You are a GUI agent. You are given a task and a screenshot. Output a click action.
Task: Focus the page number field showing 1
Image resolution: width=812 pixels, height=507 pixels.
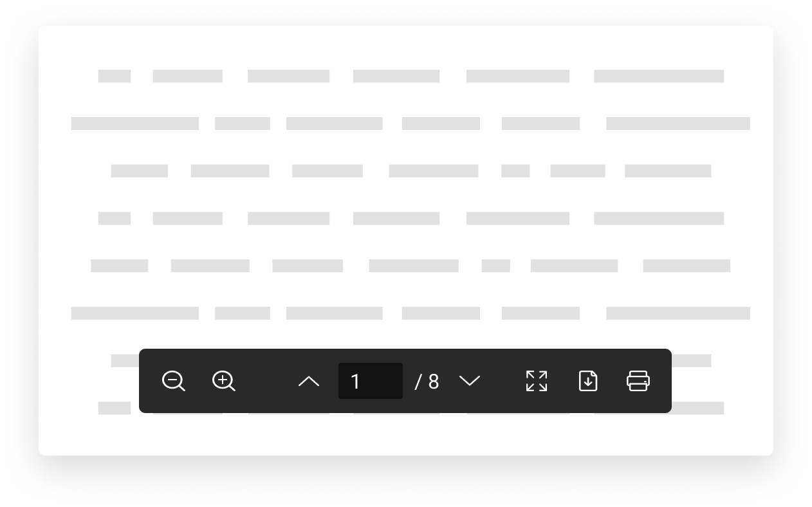click(371, 381)
